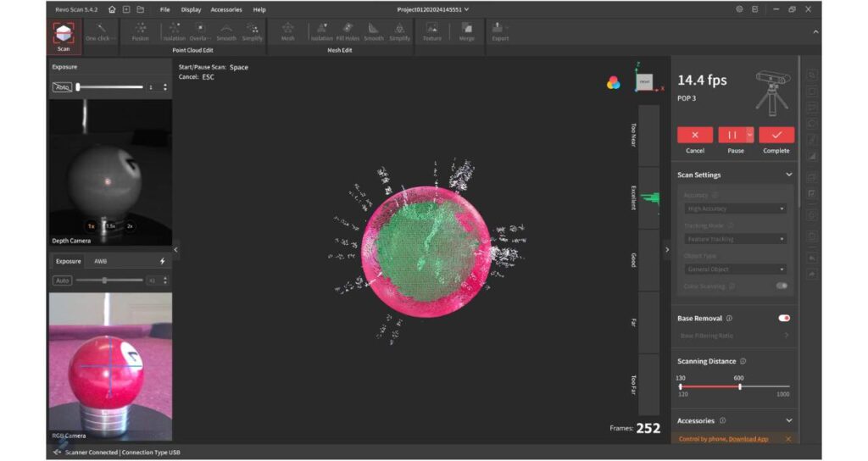868x461 pixels.
Task: Click the Fill Holes tool
Action: (x=348, y=32)
